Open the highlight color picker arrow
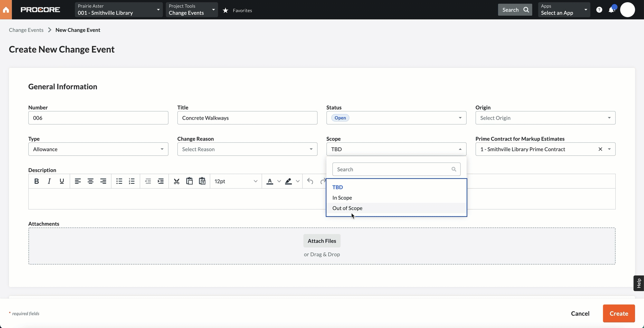The width and height of the screenshot is (644, 328). [x=297, y=181]
